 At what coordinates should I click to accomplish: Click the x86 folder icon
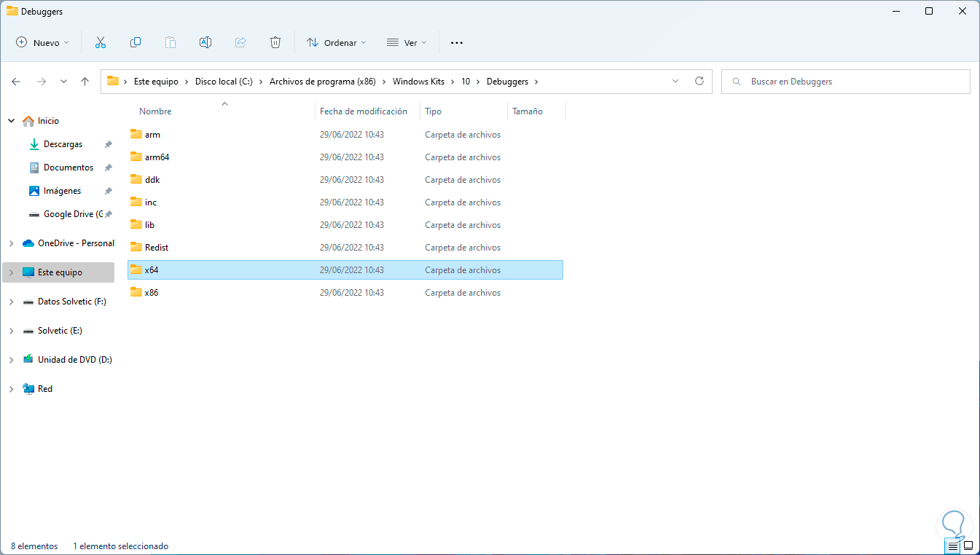pos(136,292)
